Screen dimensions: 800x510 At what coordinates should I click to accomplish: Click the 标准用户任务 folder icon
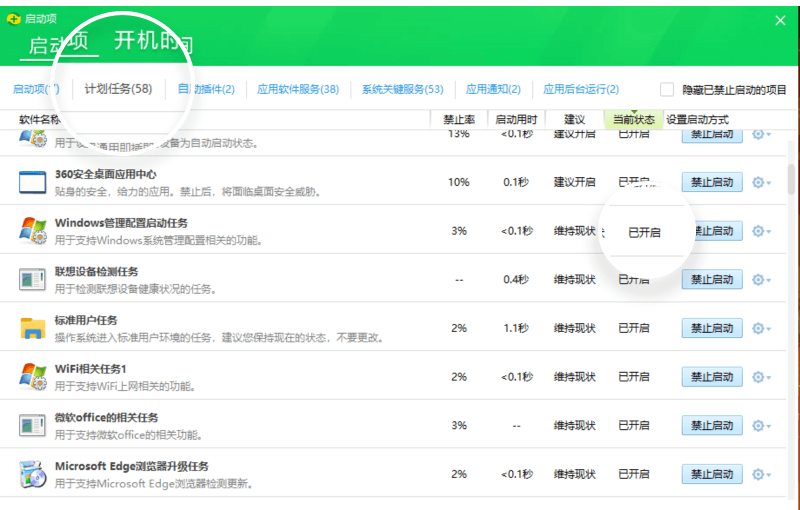tap(32, 328)
